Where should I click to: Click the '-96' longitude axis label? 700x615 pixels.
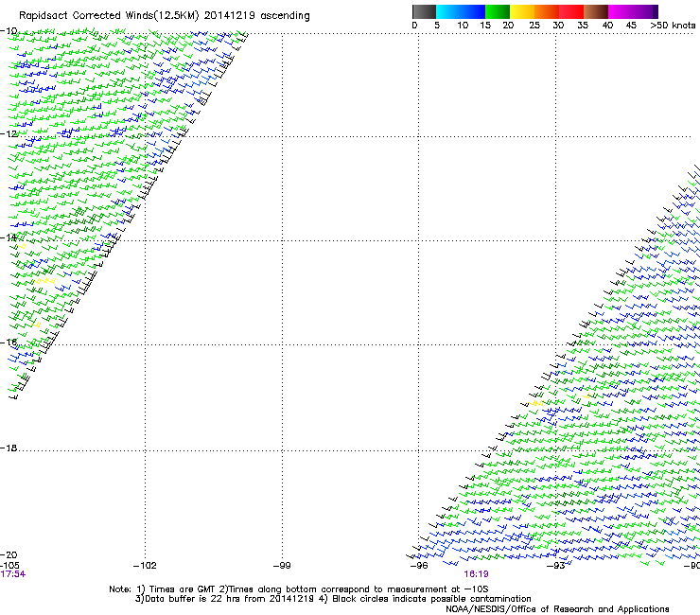tap(419, 566)
